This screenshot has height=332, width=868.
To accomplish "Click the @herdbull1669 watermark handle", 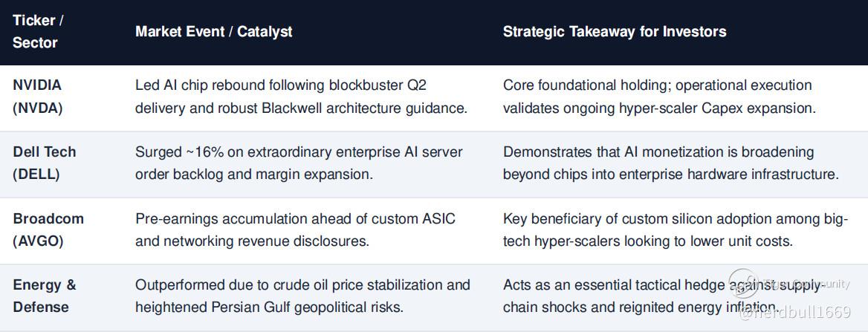I will [795, 313].
